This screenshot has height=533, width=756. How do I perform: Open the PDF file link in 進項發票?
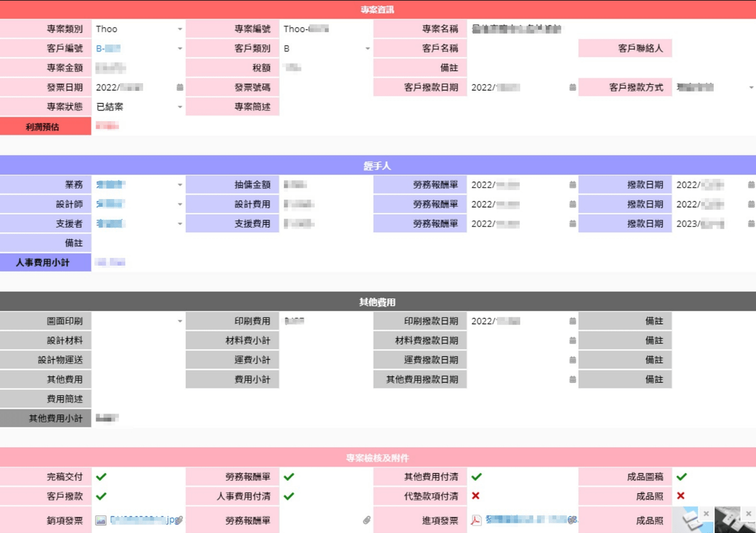[532, 520]
